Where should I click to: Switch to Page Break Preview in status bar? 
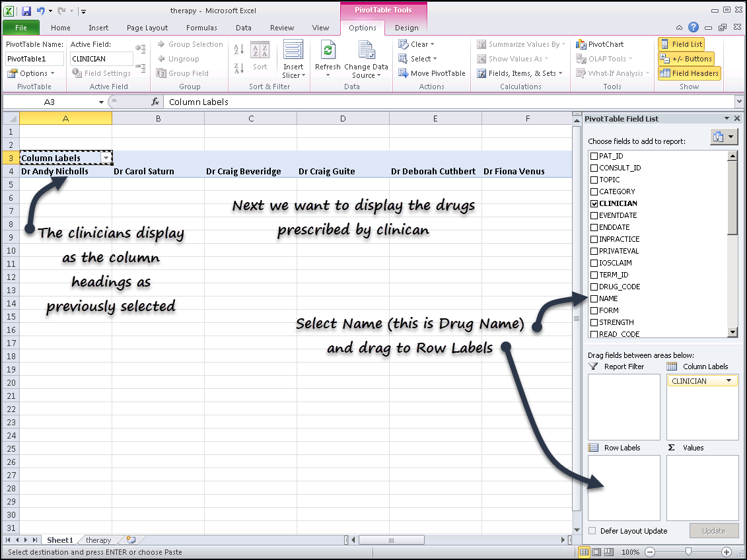[608, 552]
